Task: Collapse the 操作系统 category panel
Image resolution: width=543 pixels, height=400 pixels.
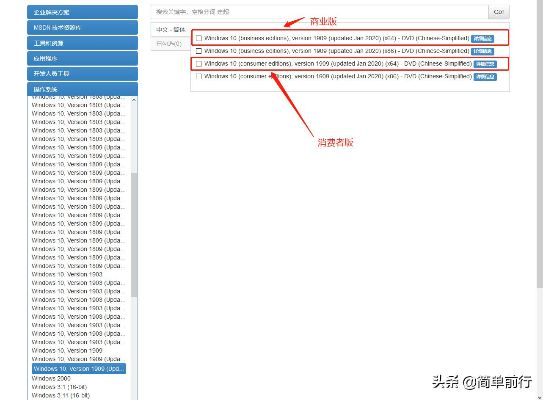Action: click(82, 89)
